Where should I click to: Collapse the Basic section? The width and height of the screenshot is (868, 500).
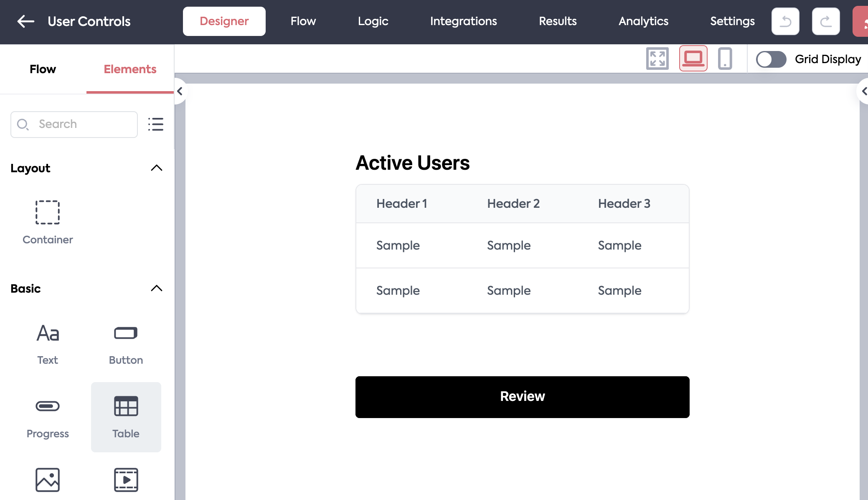[156, 288]
